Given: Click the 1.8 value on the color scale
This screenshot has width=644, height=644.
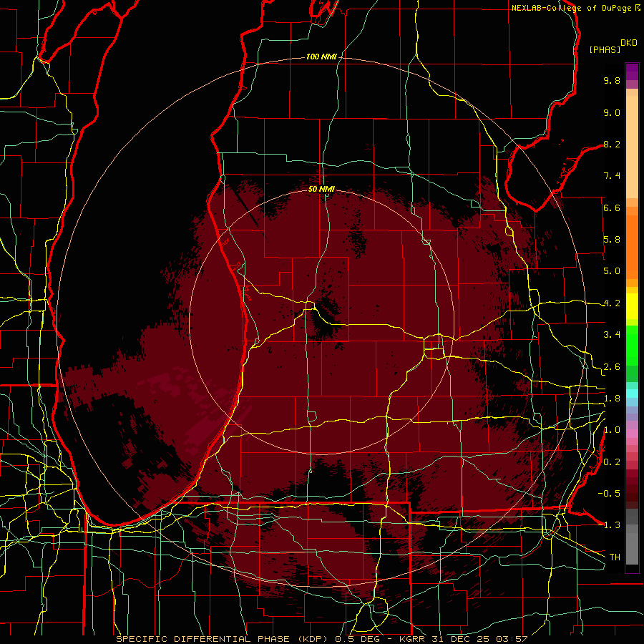Looking at the screenshot, I should pyautogui.click(x=612, y=399).
